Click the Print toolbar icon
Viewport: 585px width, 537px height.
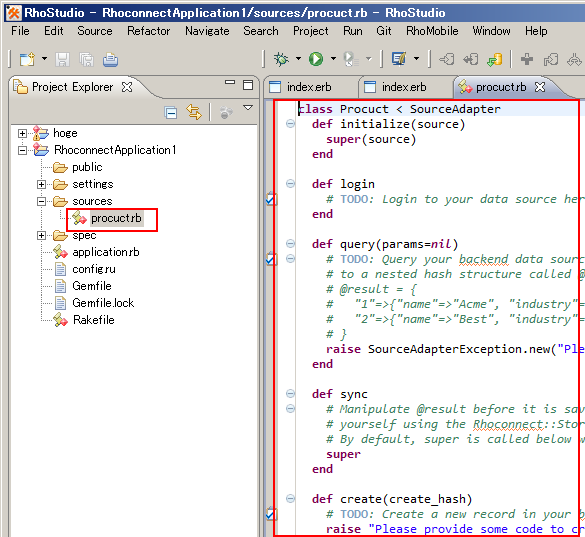(x=110, y=59)
